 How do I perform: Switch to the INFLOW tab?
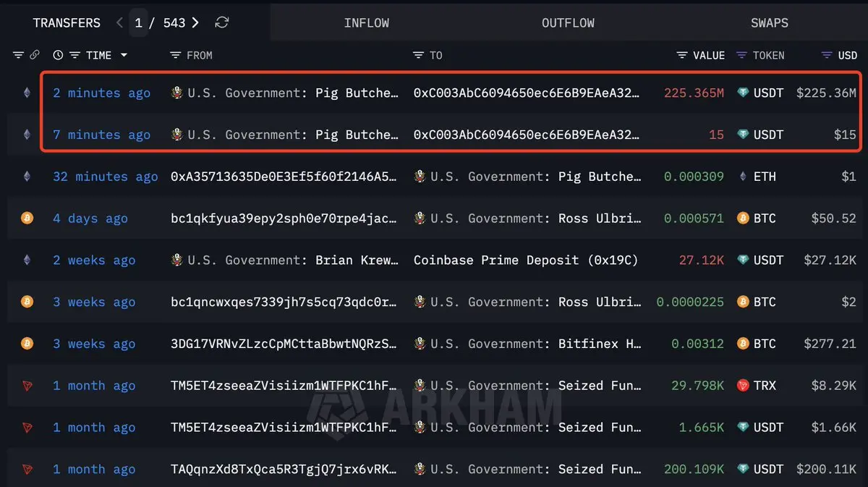point(367,22)
